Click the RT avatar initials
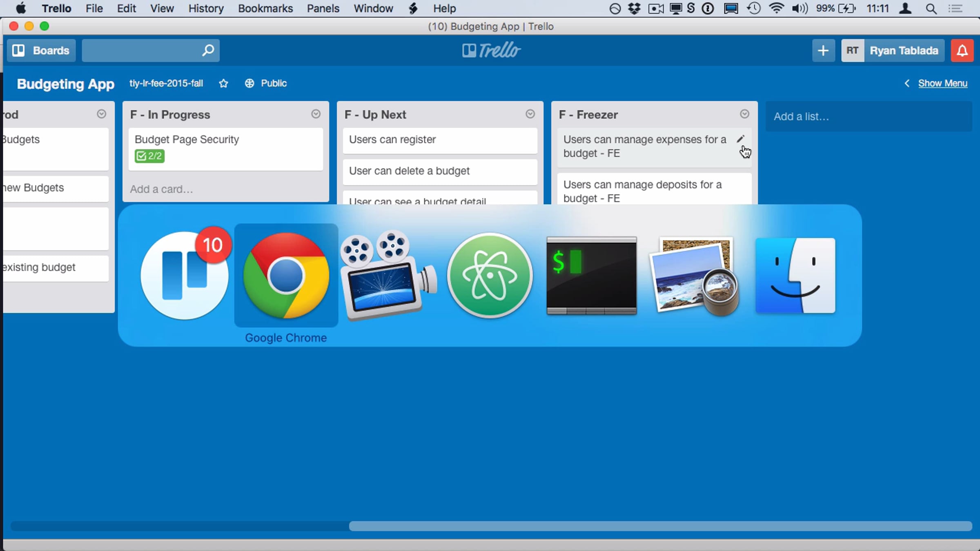 click(x=852, y=51)
